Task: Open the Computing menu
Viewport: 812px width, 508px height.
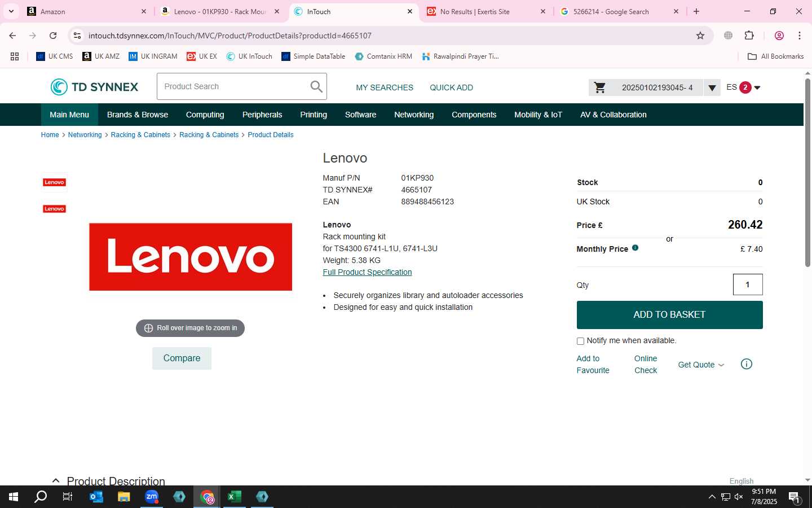Action: coord(205,115)
